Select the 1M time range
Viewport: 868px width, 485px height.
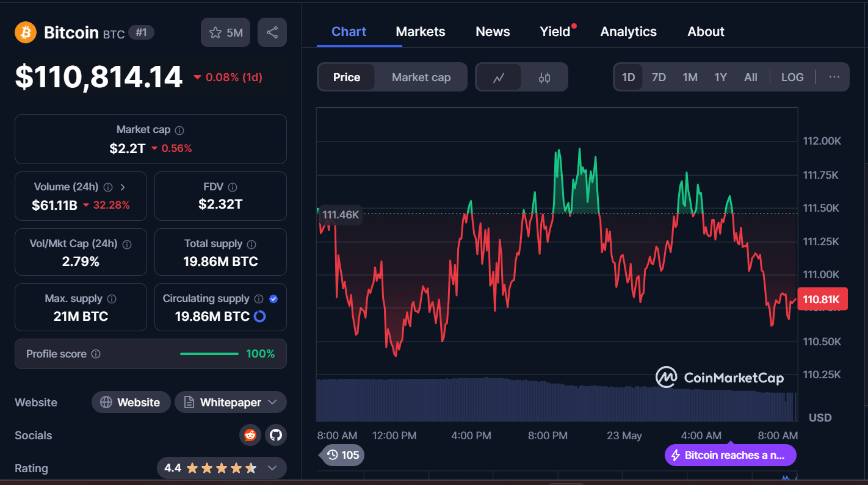pos(690,77)
